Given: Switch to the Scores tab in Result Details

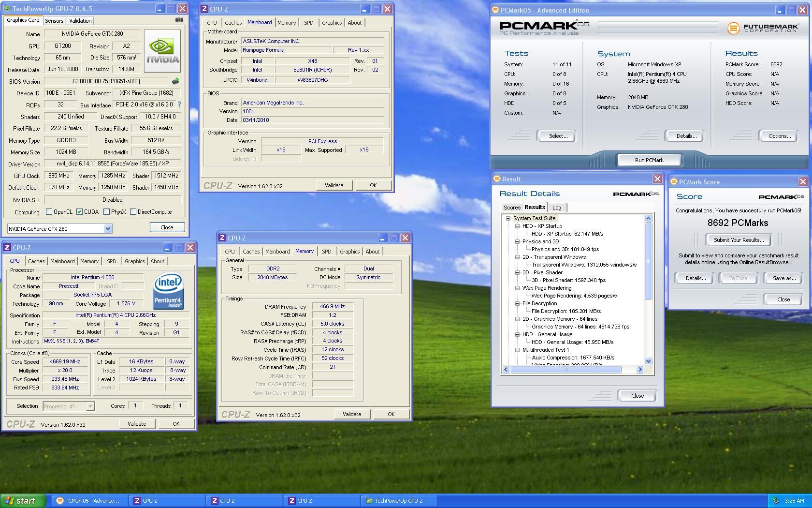Looking at the screenshot, I should 512,208.
